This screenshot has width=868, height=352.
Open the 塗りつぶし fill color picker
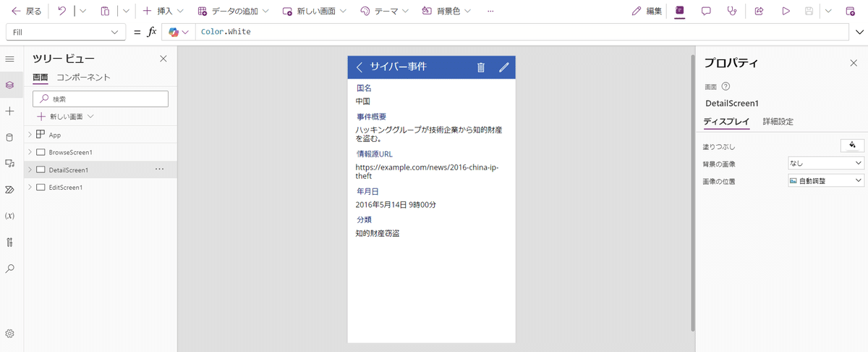[x=852, y=146]
